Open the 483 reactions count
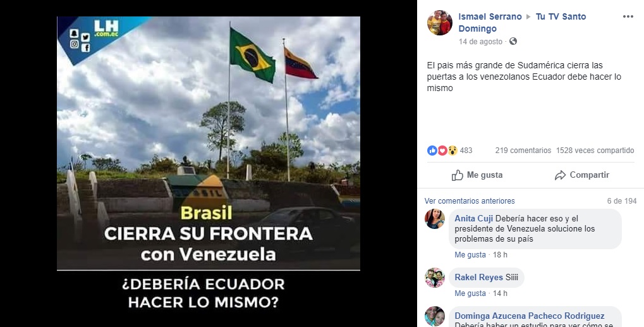Image resolution: width=644 pixels, height=327 pixels. coord(466,151)
